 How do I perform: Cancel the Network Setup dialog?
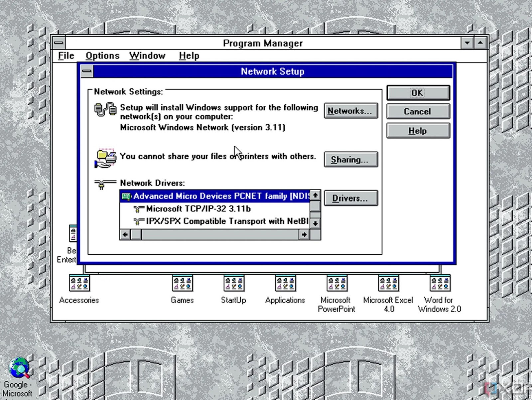tap(418, 112)
